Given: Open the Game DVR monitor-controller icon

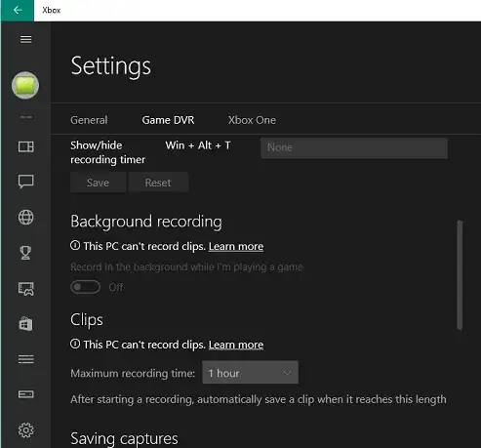Looking at the screenshot, I should [26, 289].
